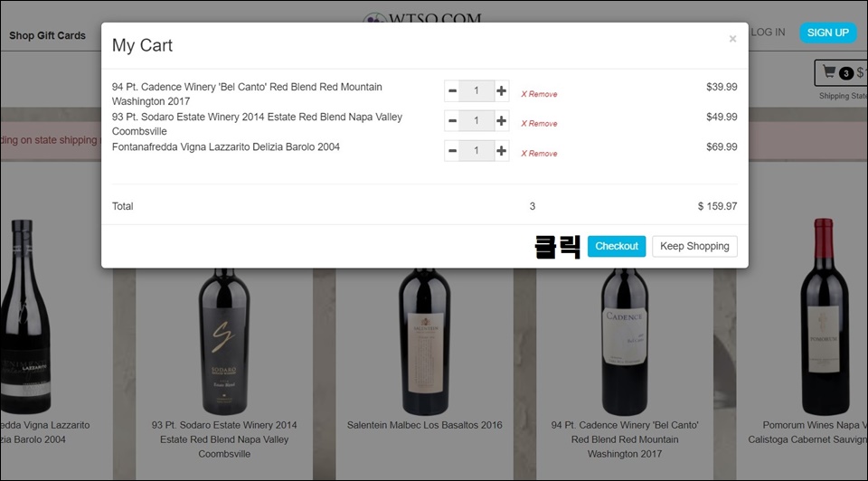868x481 pixels.
Task: Click cart item name 94 Pt. Cadence Winery
Action: 247,94
